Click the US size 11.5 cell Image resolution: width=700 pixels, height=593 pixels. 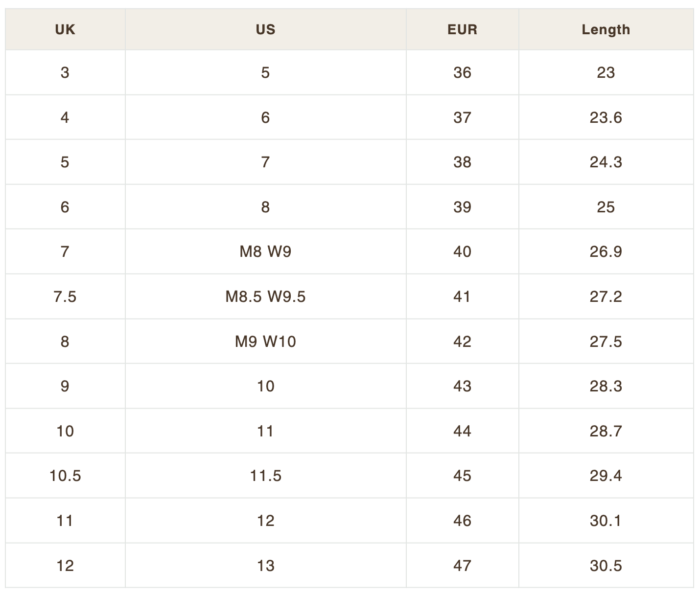point(266,476)
